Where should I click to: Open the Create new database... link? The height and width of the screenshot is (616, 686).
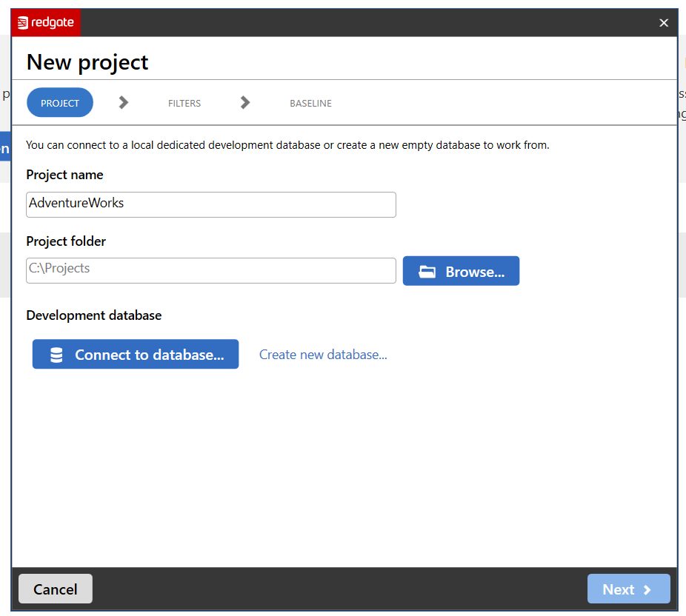(x=323, y=355)
